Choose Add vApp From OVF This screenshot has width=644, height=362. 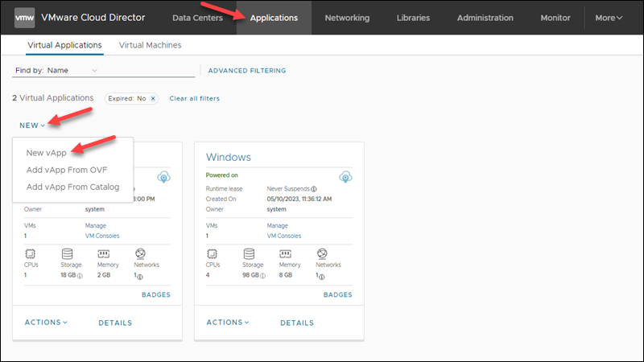pyautogui.click(x=67, y=170)
